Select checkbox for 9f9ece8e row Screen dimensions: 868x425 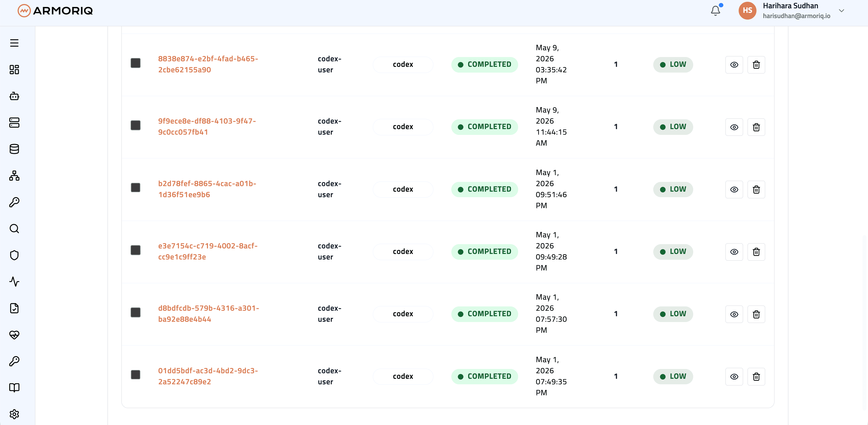[135, 125]
